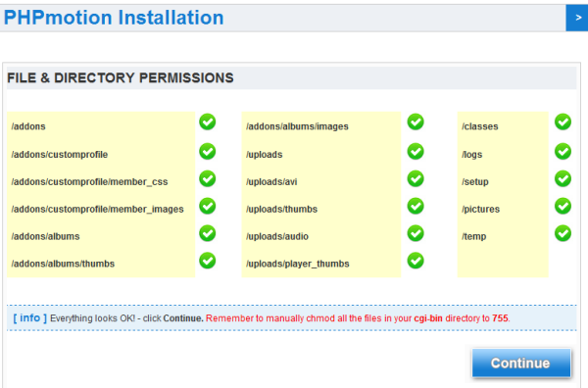The width and height of the screenshot is (588, 388).
Task: Select the /uploads/player_thumbs label
Action: [x=297, y=264]
